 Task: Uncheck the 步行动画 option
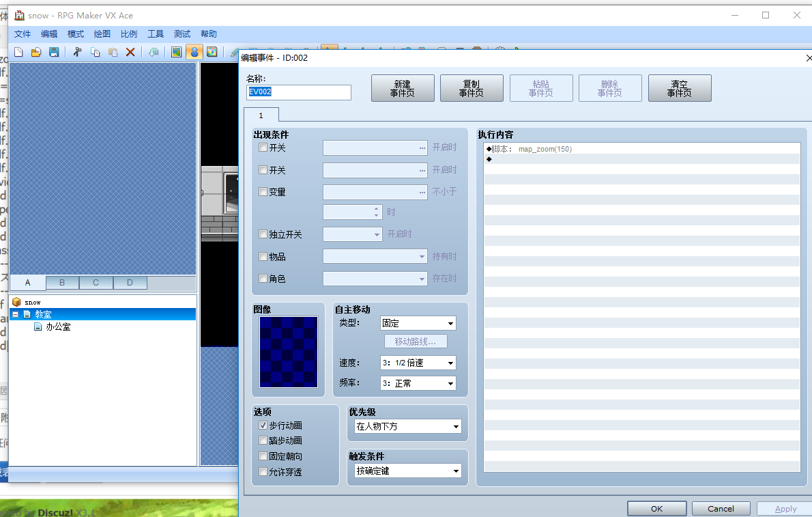(x=263, y=425)
